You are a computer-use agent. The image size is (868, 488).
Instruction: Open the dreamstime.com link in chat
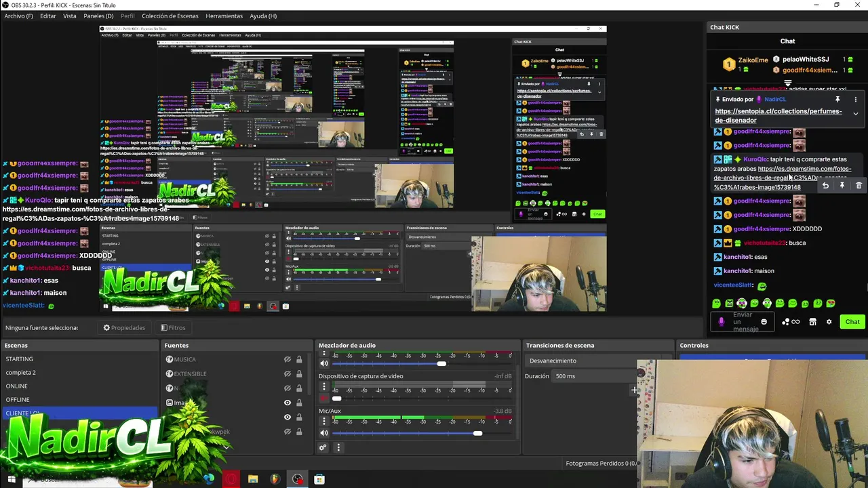[x=783, y=178]
